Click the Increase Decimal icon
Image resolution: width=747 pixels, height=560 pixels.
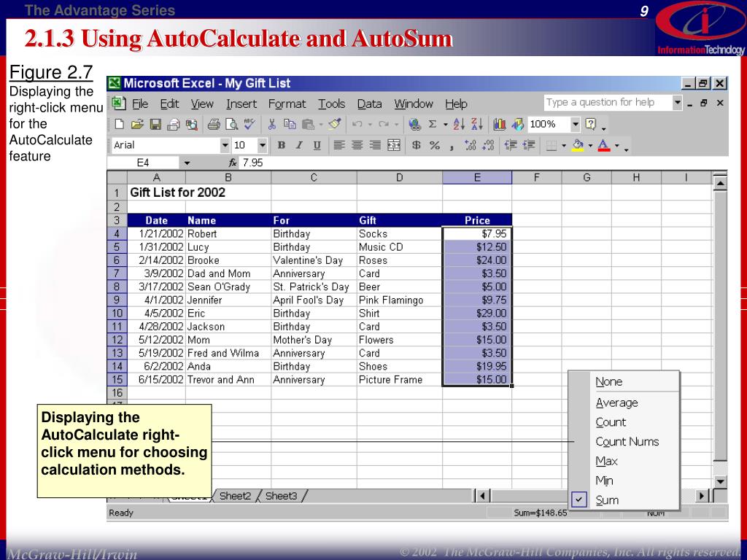pos(471,145)
